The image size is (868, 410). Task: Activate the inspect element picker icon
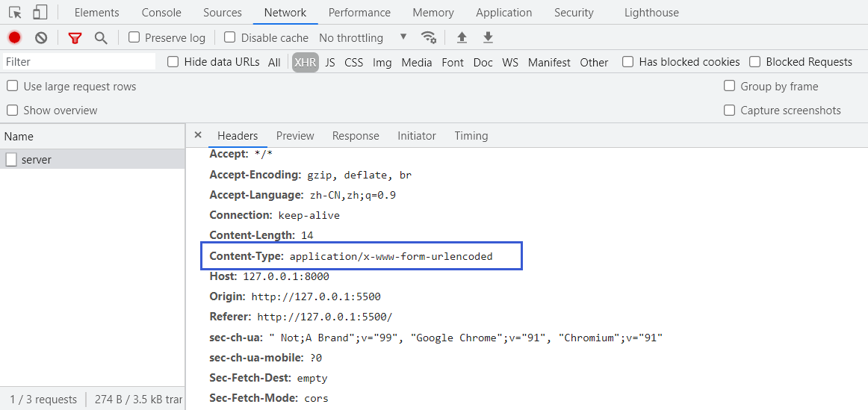16,12
